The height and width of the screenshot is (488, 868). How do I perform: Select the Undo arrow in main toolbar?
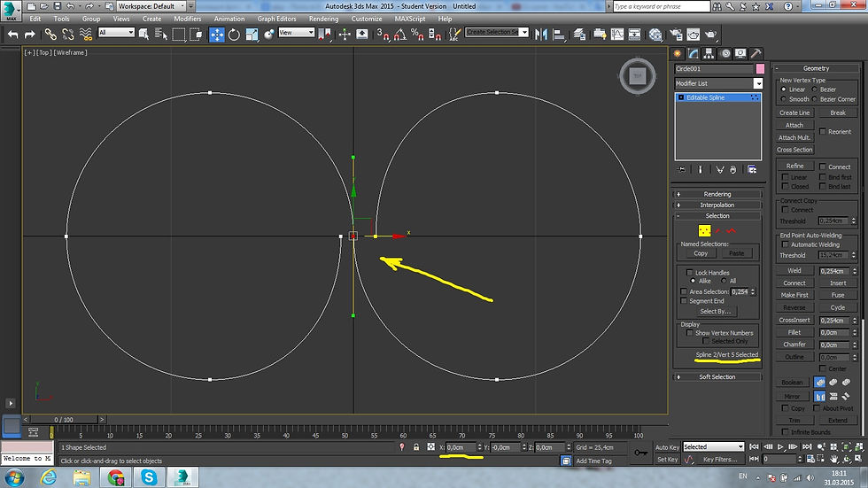(x=12, y=35)
